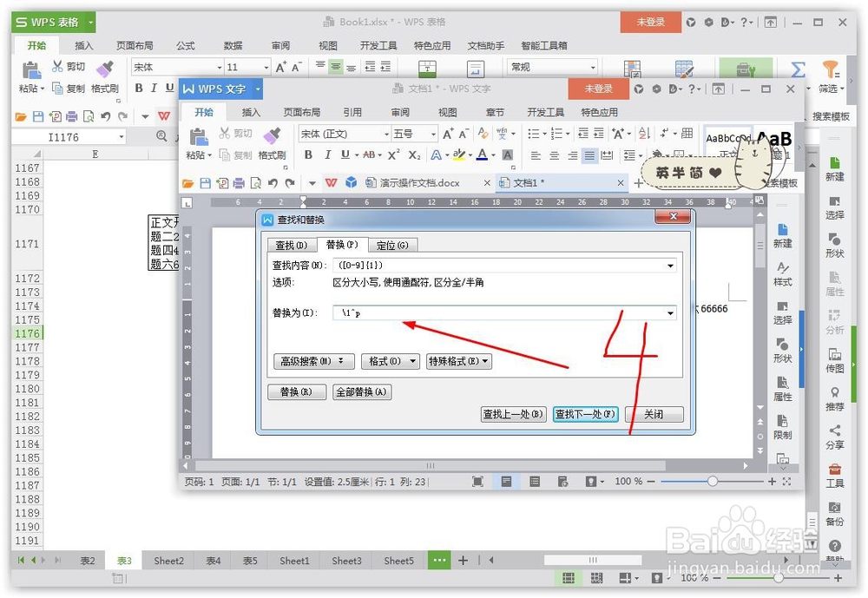Click print icon in Writer quick toolbar
This screenshot has height=598, width=868.
240,183
